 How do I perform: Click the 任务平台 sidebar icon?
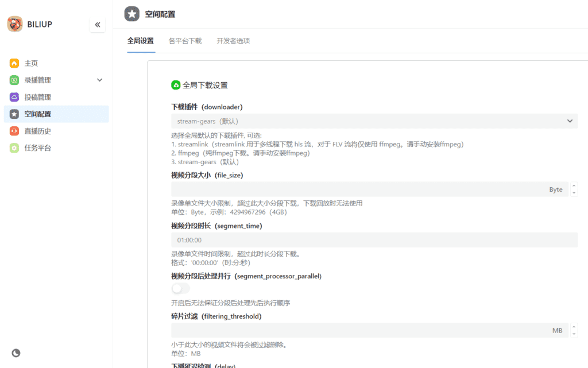point(14,148)
